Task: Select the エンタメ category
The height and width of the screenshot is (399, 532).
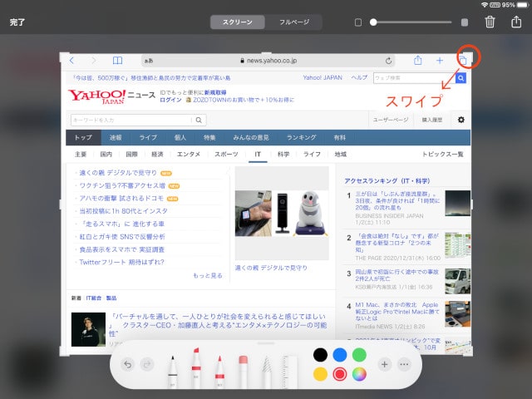Action: click(189, 154)
